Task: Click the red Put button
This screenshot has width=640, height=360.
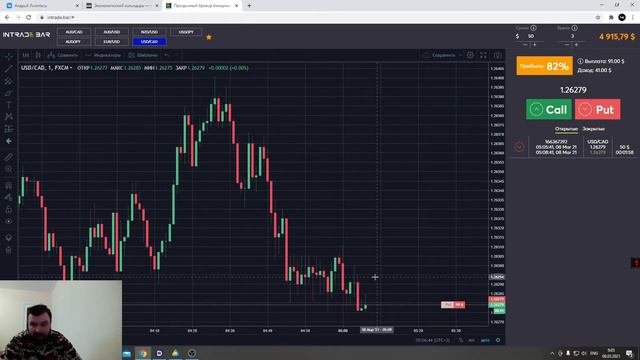Action: tap(598, 109)
